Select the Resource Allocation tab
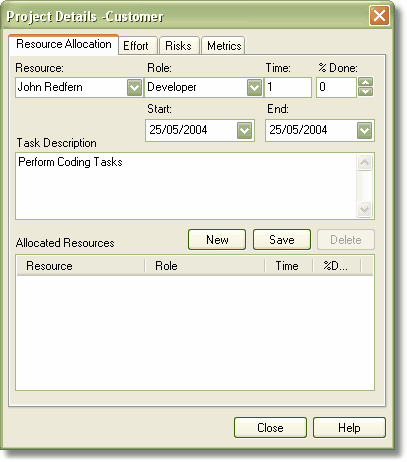Image resolution: width=407 pixels, height=462 pixels. tap(63, 44)
